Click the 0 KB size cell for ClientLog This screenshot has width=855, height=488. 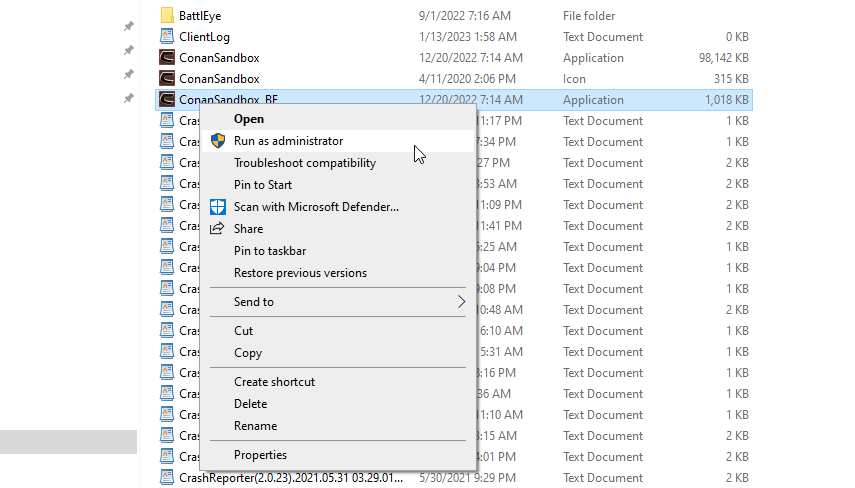pyautogui.click(x=737, y=37)
